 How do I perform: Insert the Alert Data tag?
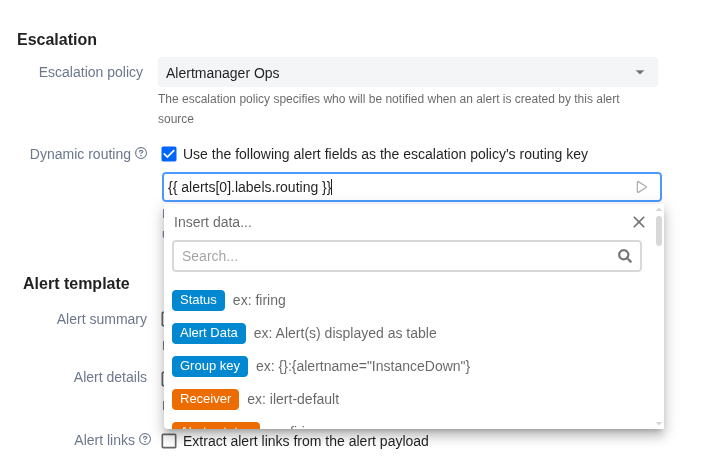[209, 333]
